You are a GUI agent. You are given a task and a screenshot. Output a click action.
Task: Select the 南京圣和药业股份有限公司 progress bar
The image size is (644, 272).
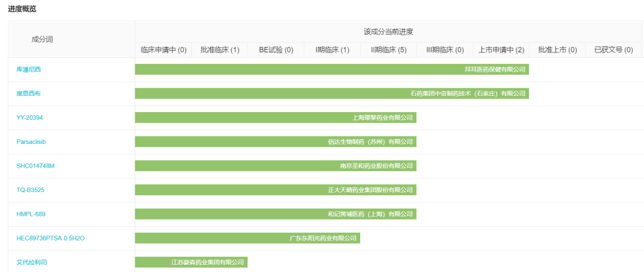coord(275,166)
